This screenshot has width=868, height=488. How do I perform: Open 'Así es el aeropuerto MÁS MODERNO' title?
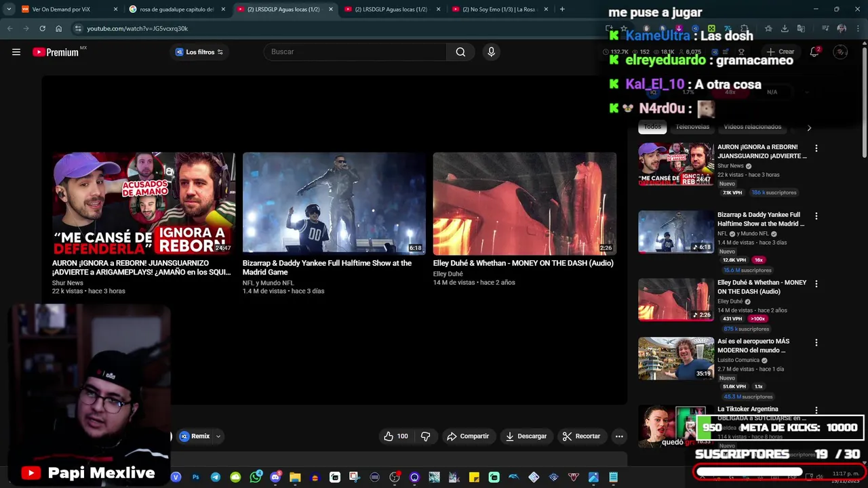[753, 346]
